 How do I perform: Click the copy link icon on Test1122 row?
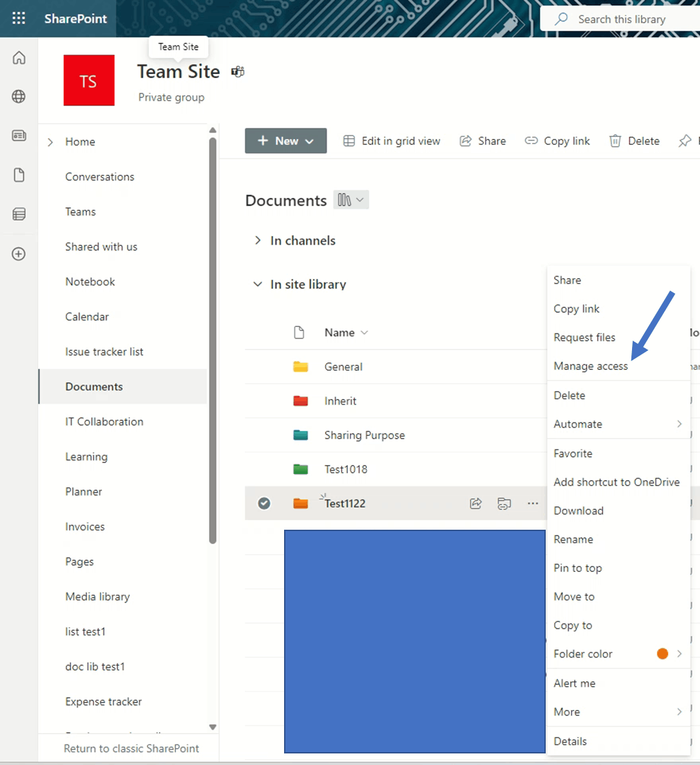click(x=504, y=503)
